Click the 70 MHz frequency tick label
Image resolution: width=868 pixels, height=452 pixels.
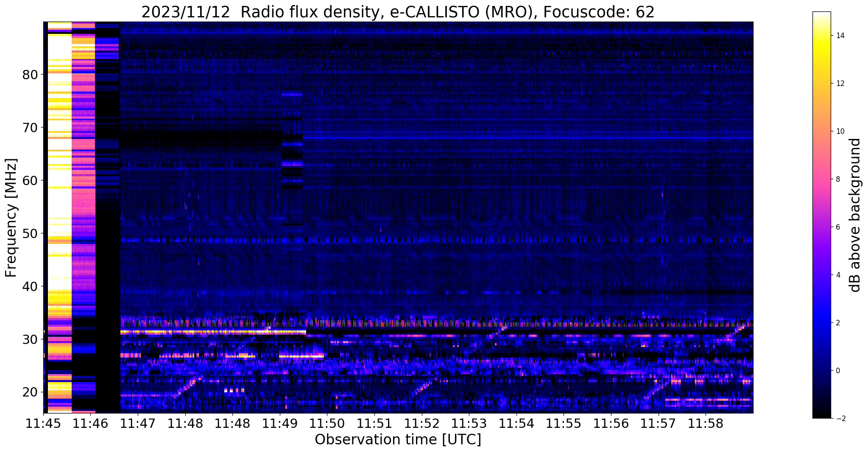pos(31,128)
